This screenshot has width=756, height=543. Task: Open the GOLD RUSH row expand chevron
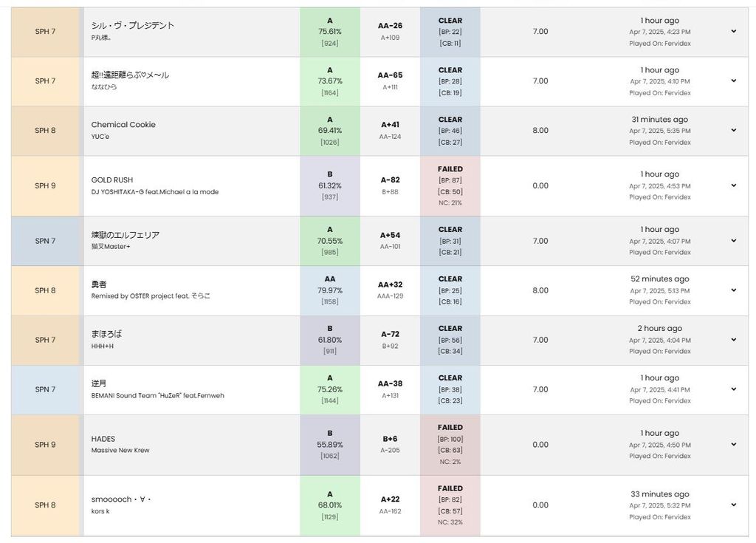733,185
